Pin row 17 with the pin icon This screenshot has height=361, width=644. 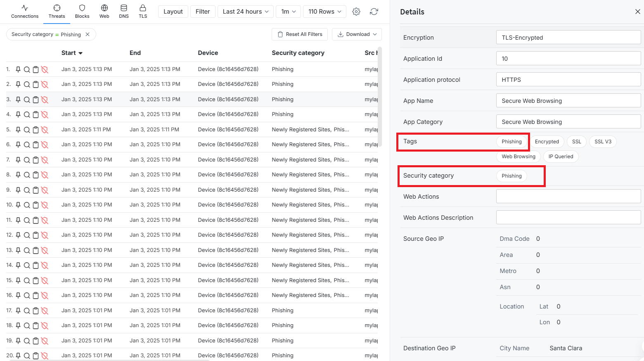[x=18, y=311]
